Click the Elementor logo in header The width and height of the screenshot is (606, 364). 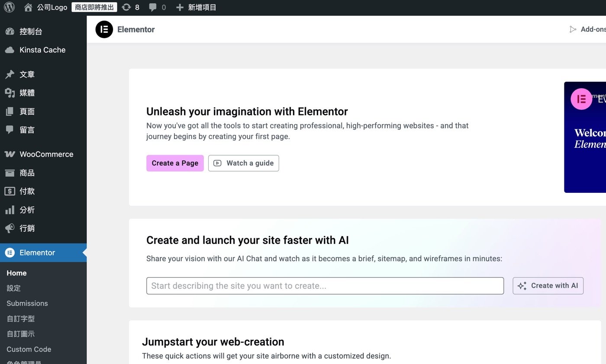coord(104,29)
